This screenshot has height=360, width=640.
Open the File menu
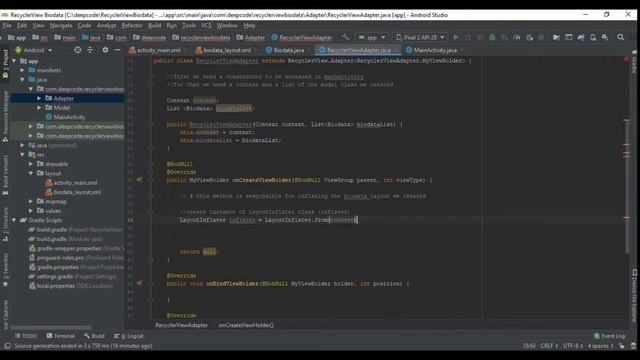(x=7, y=25)
